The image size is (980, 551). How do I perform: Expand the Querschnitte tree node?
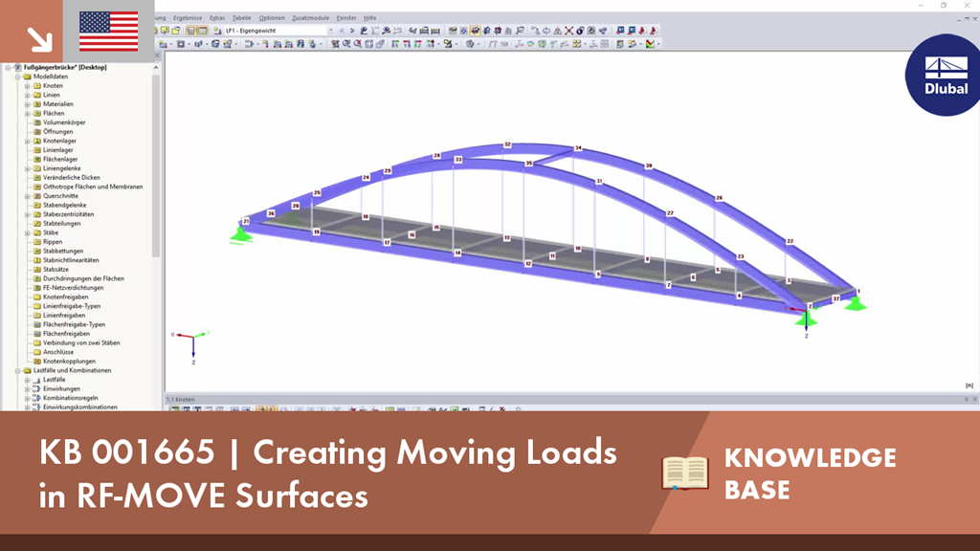coord(28,196)
